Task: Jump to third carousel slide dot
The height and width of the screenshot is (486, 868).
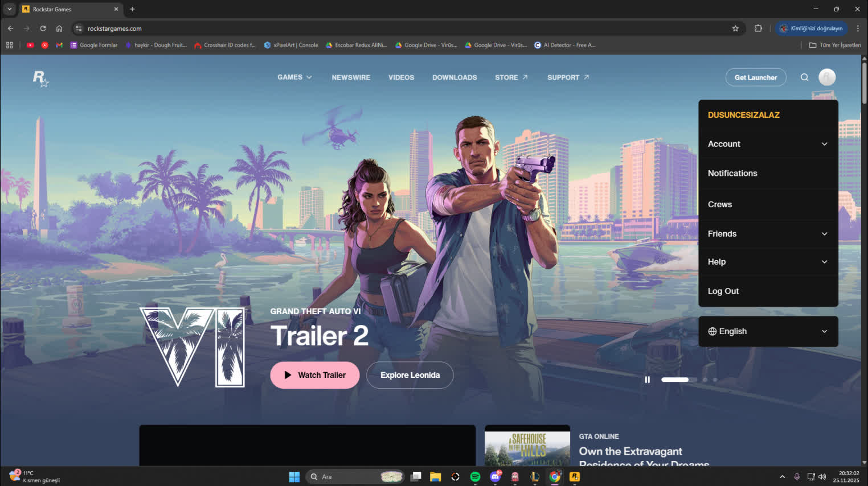Action: coord(705,380)
